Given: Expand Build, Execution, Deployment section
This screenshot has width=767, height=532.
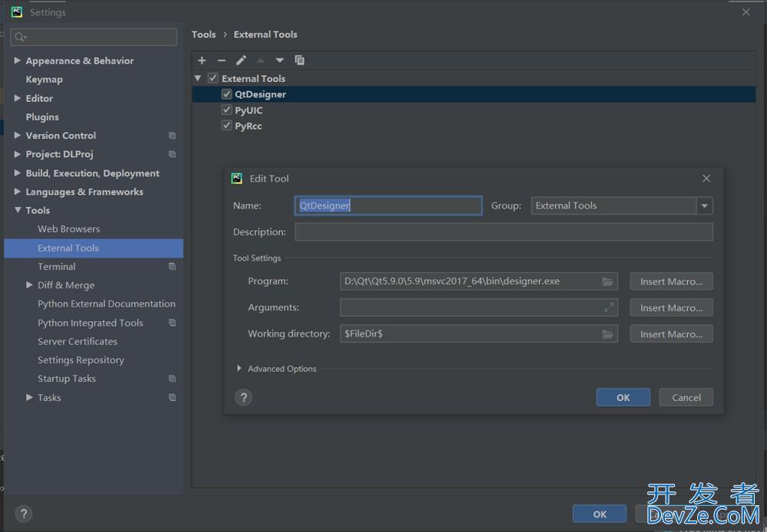Looking at the screenshot, I should pos(17,172).
